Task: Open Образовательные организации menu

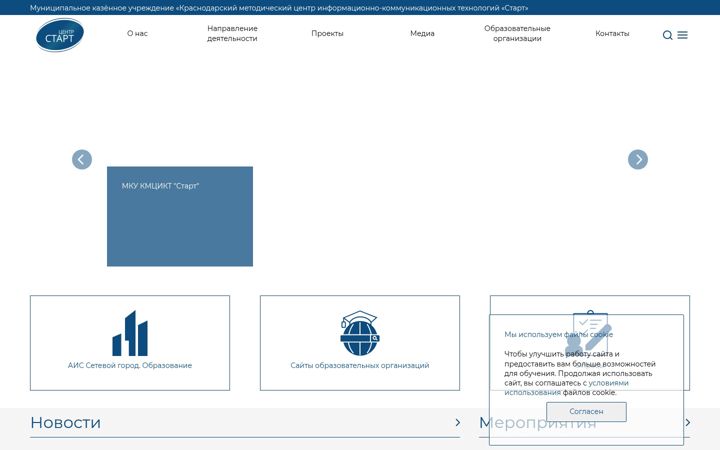Action: [x=517, y=34]
